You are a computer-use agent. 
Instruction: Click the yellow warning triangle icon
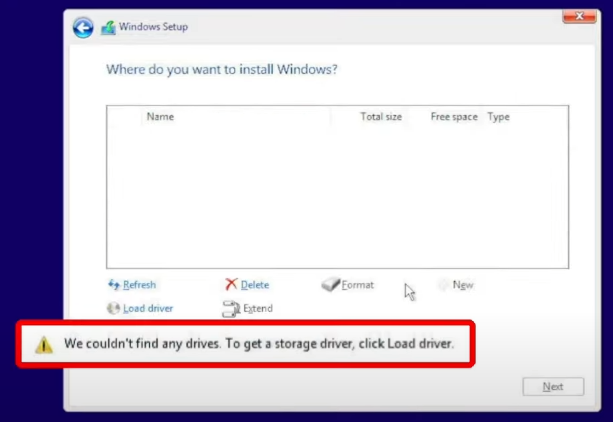(44, 345)
